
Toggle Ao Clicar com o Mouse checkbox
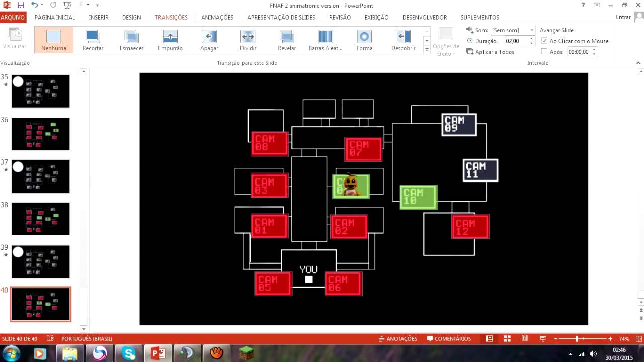coord(544,41)
